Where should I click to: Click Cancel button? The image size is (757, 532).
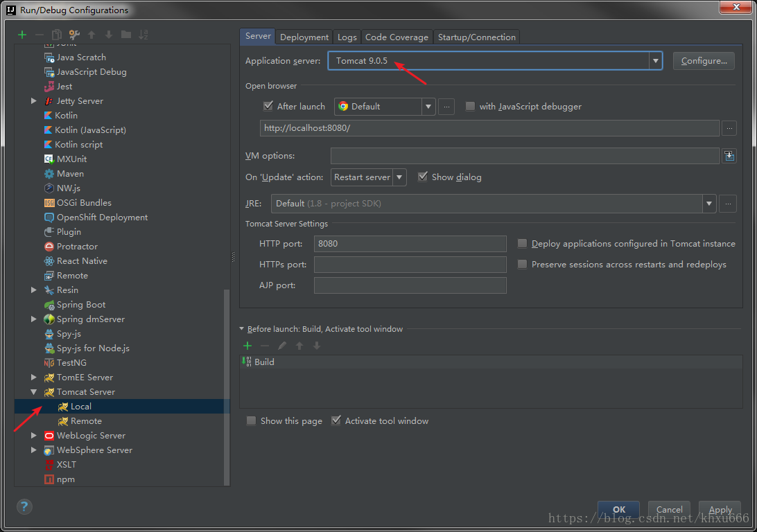(669, 509)
